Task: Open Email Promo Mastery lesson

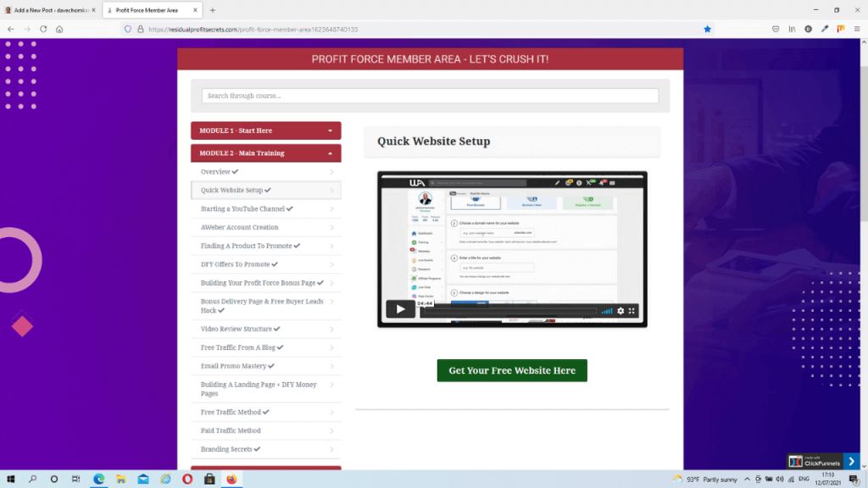Action: point(265,366)
